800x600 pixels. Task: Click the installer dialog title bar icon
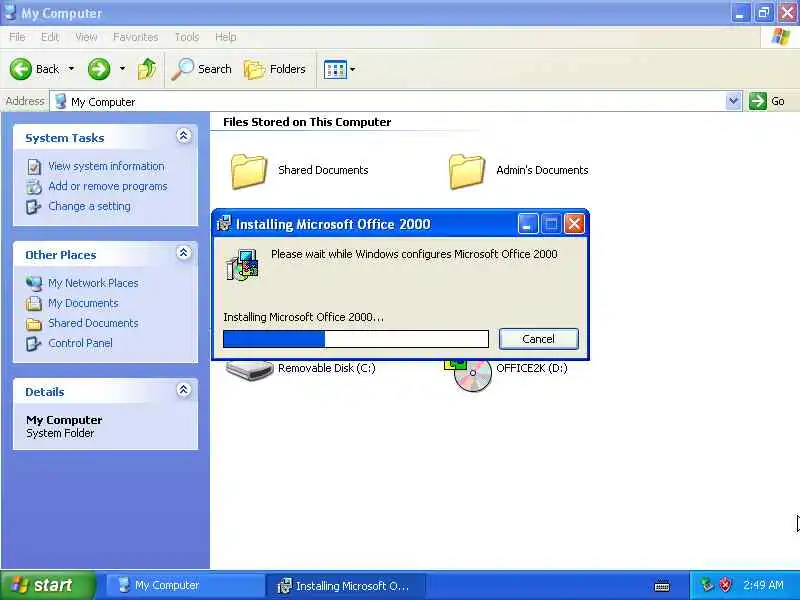pos(224,223)
